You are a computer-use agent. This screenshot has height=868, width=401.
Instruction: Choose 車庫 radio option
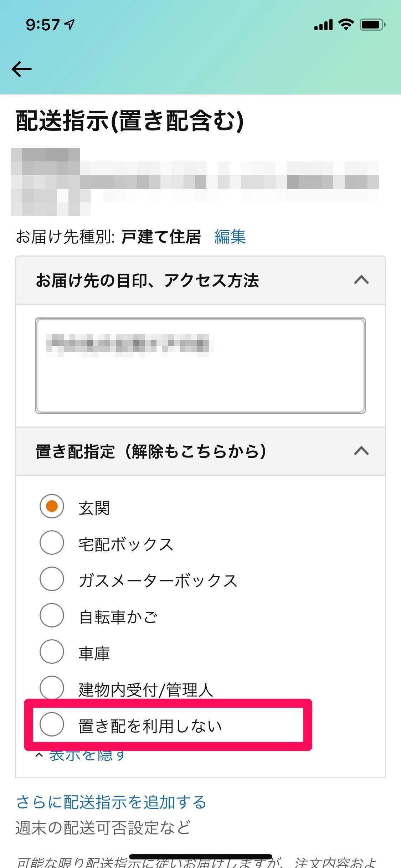click(52, 652)
